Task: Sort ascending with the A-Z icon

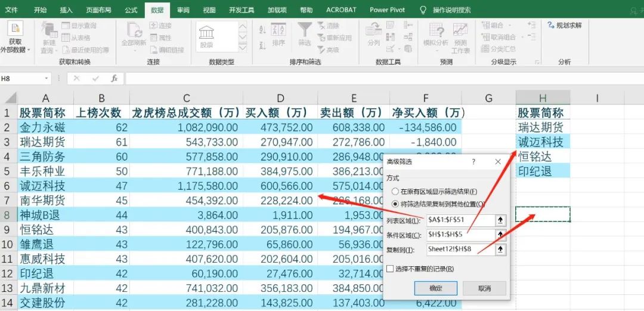Action: (263, 30)
